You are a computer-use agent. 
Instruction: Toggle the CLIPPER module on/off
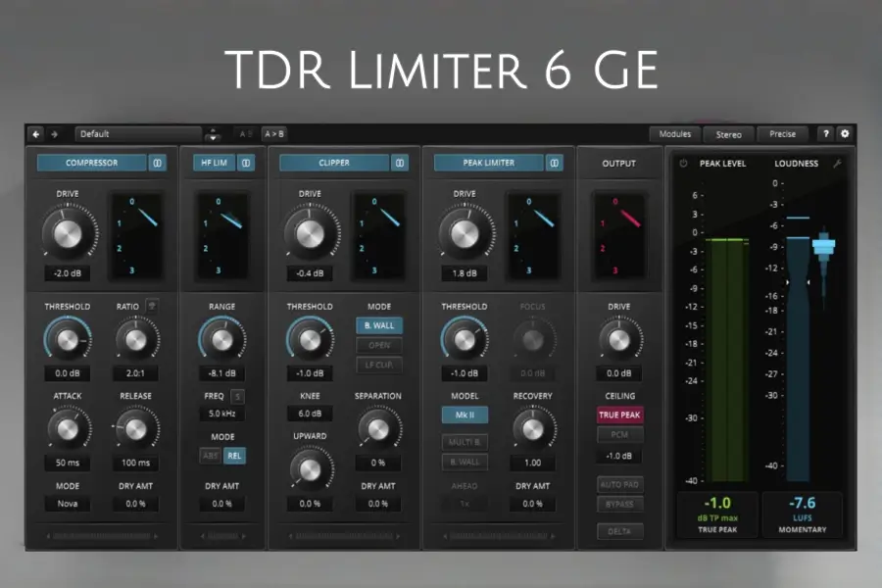tap(334, 163)
